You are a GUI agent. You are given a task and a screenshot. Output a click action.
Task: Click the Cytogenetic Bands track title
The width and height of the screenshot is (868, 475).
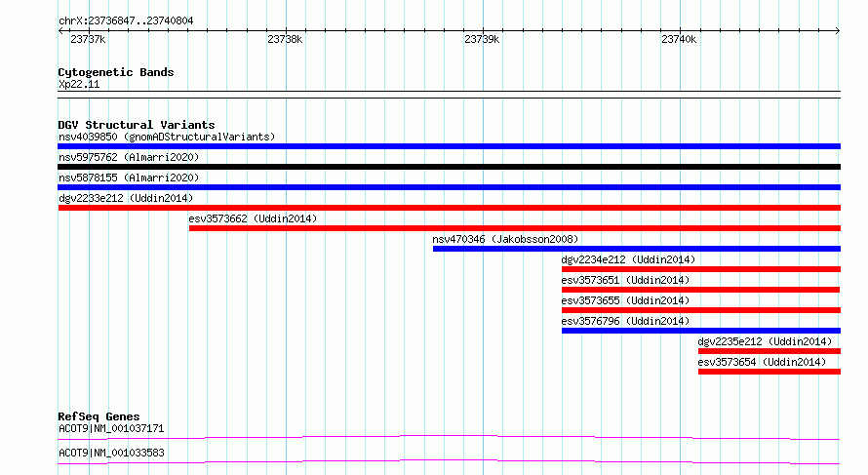tap(116, 72)
